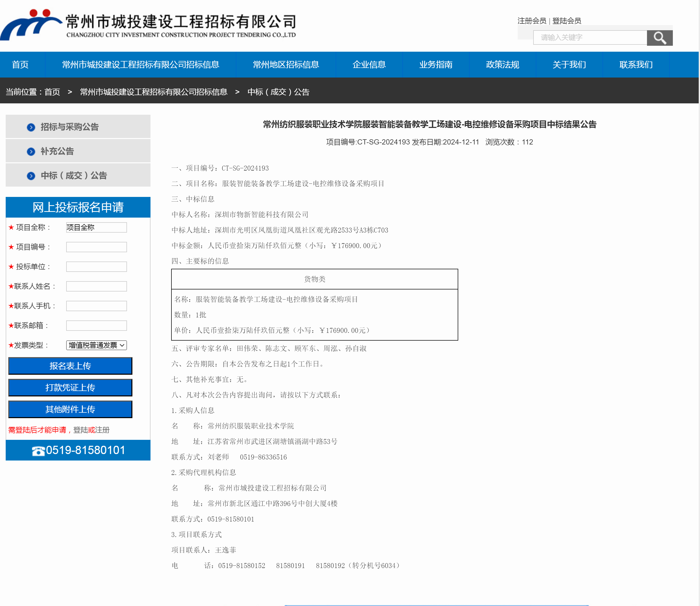This screenshot has height=606, width=700.
Task: Open the 发票类型 invoice type dropdown
Action: [96, 345]
